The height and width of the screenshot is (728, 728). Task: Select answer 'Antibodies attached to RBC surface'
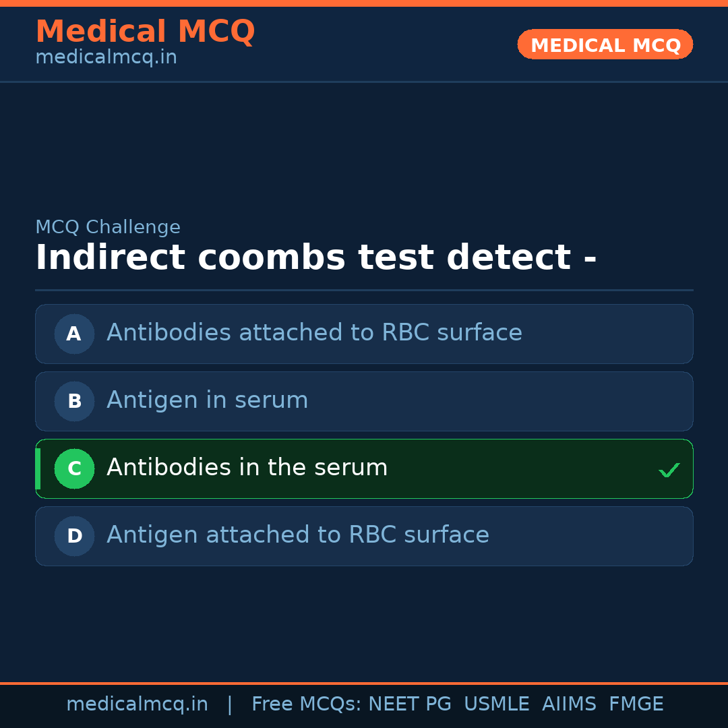[314, 333]
